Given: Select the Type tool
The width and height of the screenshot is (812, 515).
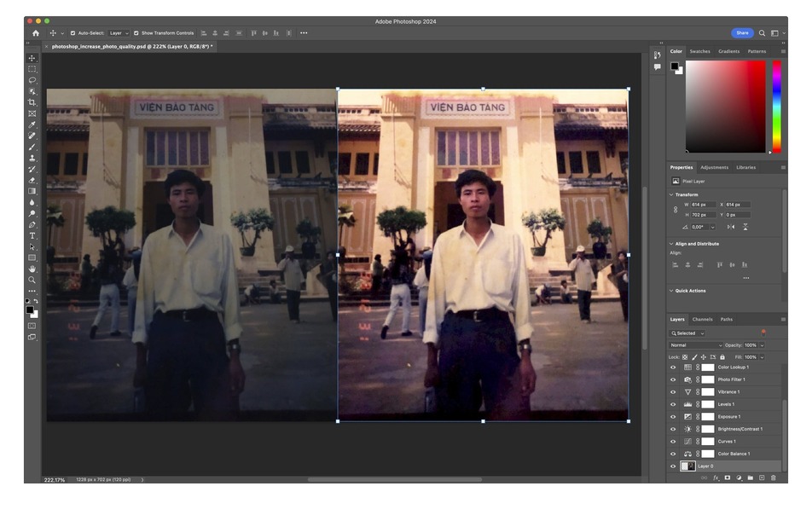Looking at the screenshot, I should [x=32, y=235].
